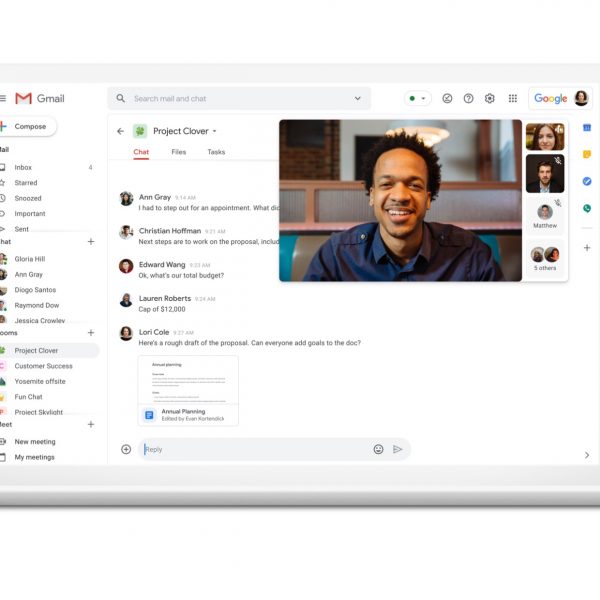Screen dimensions: 600x600
Task: Expand the side panel chevron at bottom right
Action: coord(587,455)
